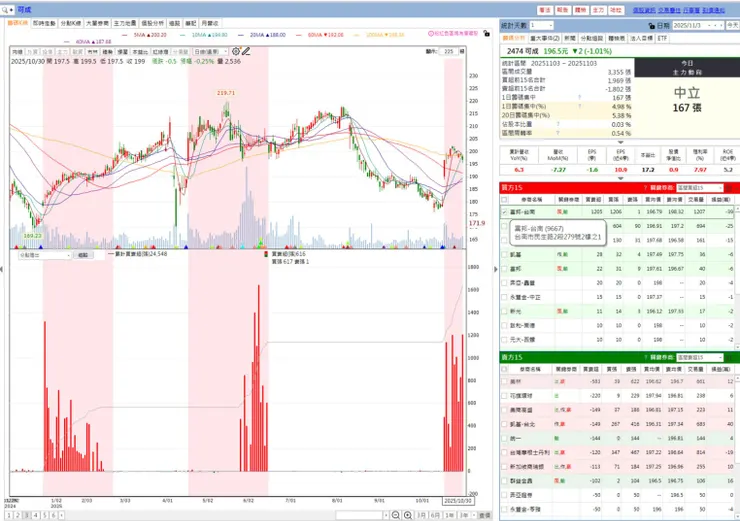Viewport: 740px width, 521px height.
Task: Set chart range to 6月
Action: 435,515
